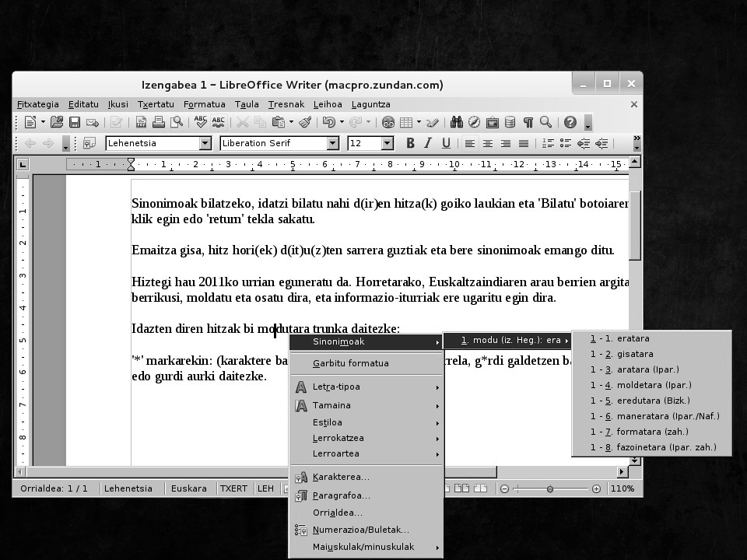Image resolution: width=747 pixels, height=560 pixels.
Task: Toggle Italic formatting
Action: [428, 143]
